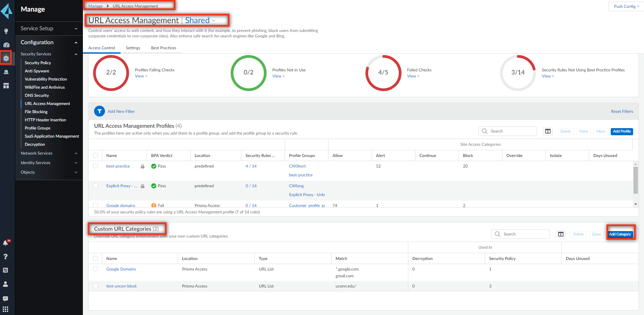Toggle column layout icon for profiles table
This screenshot has width=644, height=315.
[x=548, y=131]
